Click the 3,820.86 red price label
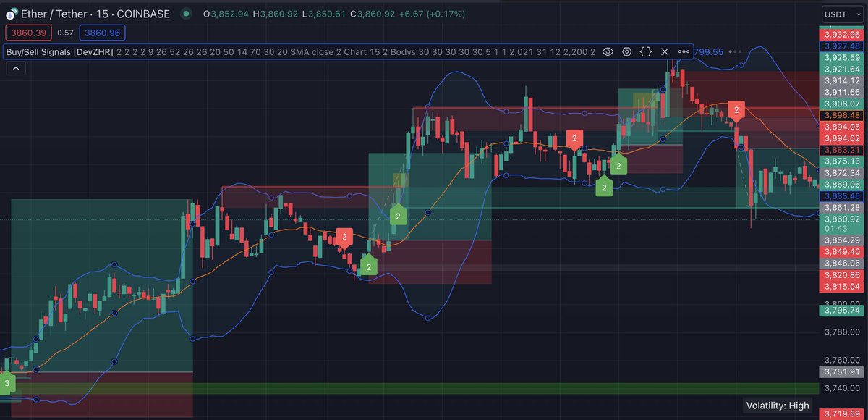This screenshot has width=868, height=420. pos(841,274)
